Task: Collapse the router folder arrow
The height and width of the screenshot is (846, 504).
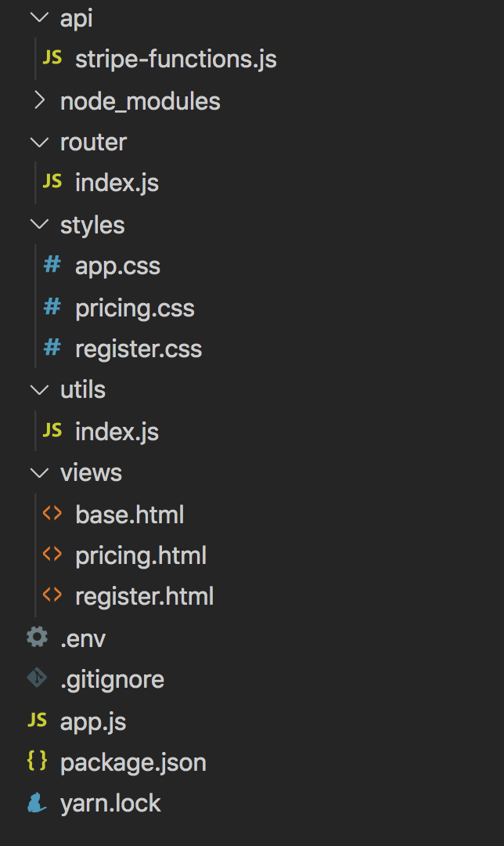Action: click(x=37, y=142)
